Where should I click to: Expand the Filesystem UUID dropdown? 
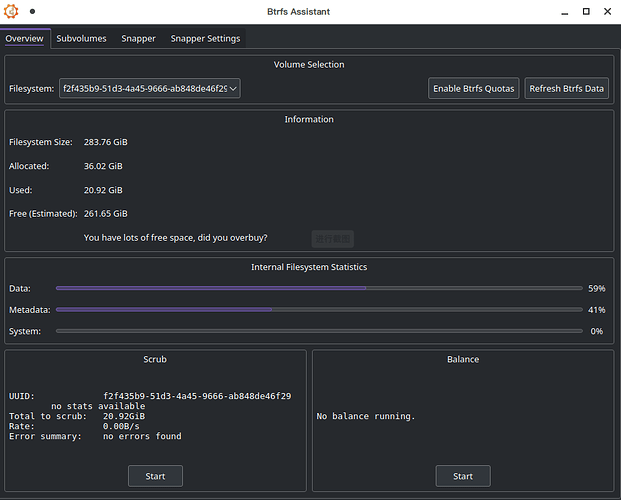150,88
